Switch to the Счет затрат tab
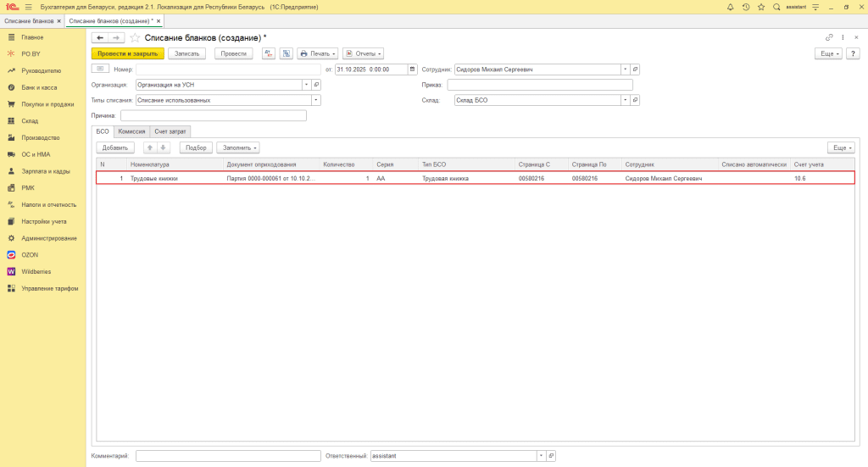This screenshot has width=868, height=467. click(170, 131)
